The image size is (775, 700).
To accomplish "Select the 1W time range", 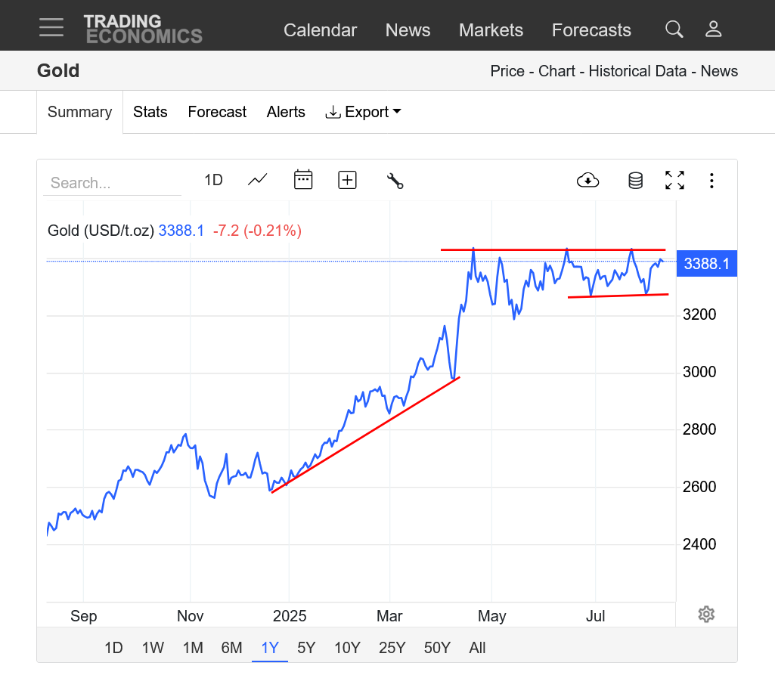I will (x=153, y=648).
